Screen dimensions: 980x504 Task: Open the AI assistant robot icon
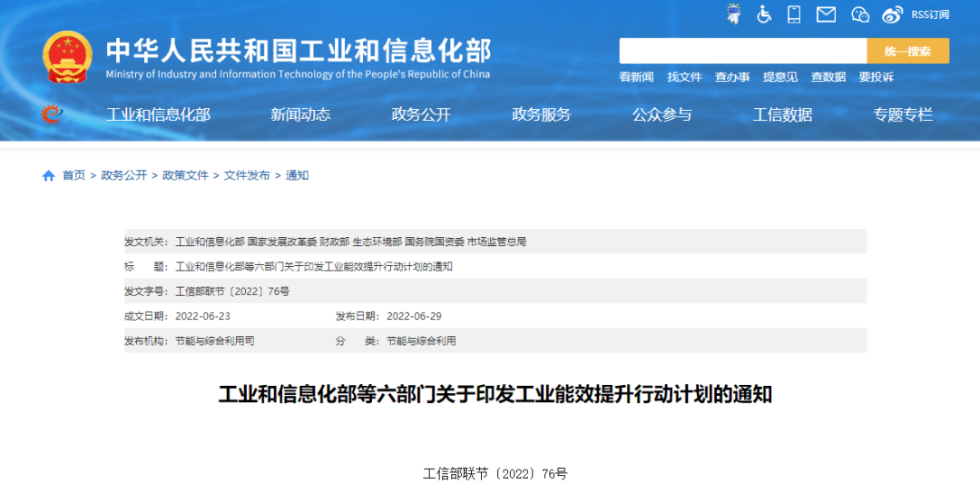[x=734, y=14]
